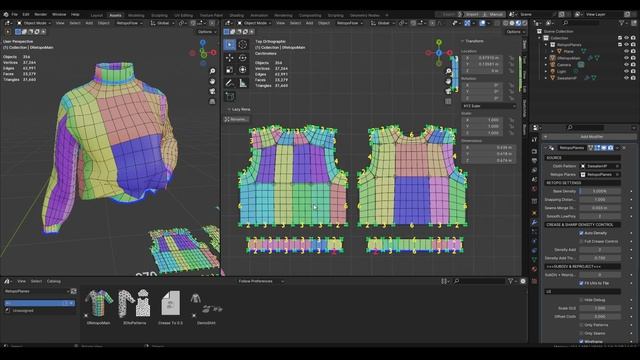Switch to wireframe viewport shading icon
Image resolution: width=640 pixels, height=360 pixels.
[506, 23]
